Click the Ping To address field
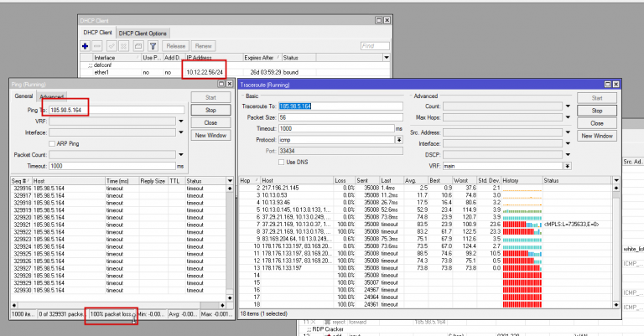This screenshot has width=644, height=336. 117,110
